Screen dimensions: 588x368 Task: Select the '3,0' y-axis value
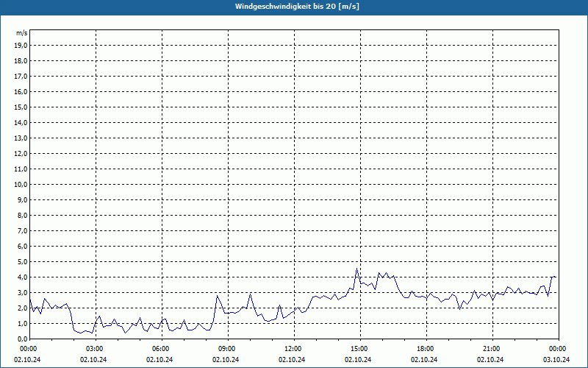point(22,292)
